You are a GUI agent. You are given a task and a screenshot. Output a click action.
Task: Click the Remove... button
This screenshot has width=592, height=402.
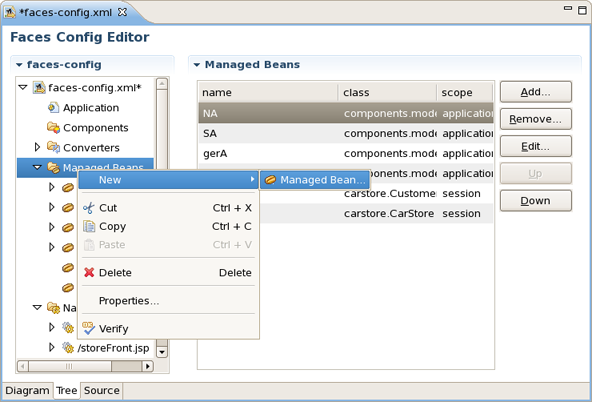(x=536, y=119)
